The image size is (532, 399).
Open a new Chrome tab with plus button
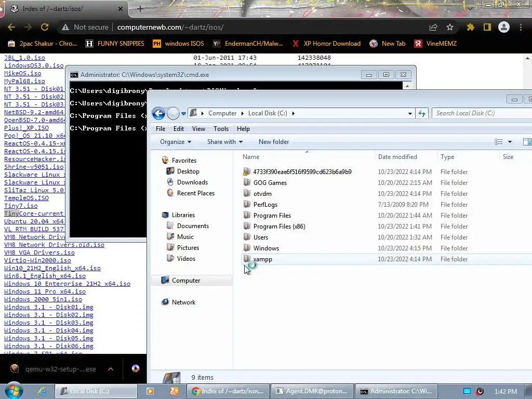(140, 9)
